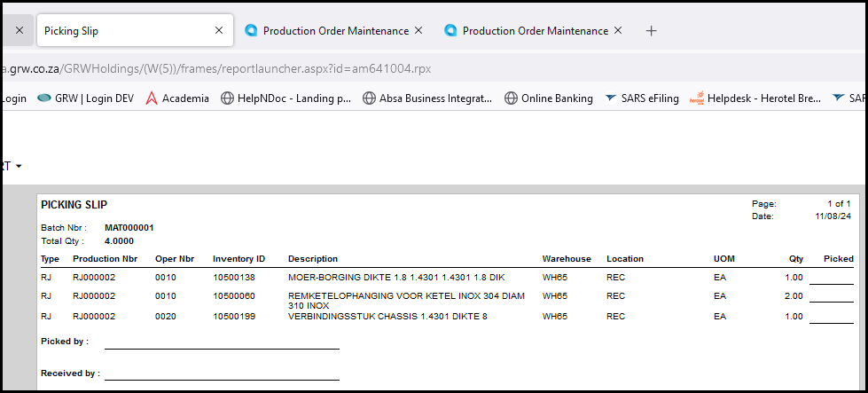Viewport: 868px width, 393px height.
Task: Open the Academia bookmark
Action: [x=177, y=98]
